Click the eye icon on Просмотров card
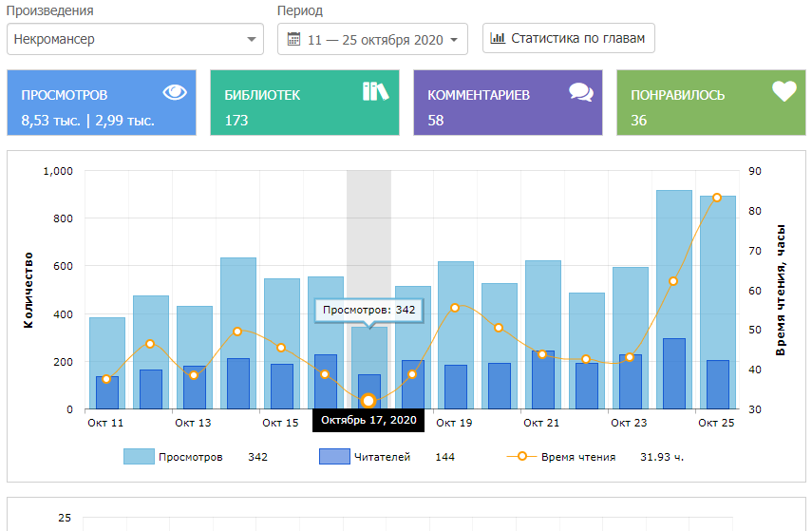Viewport: 812px width, 531px height. coord(175,92)
